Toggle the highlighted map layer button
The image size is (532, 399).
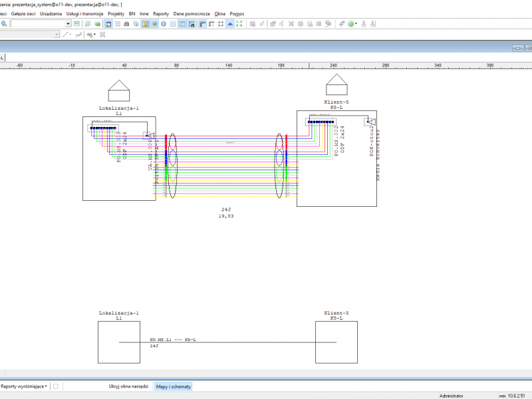point(145,24)
